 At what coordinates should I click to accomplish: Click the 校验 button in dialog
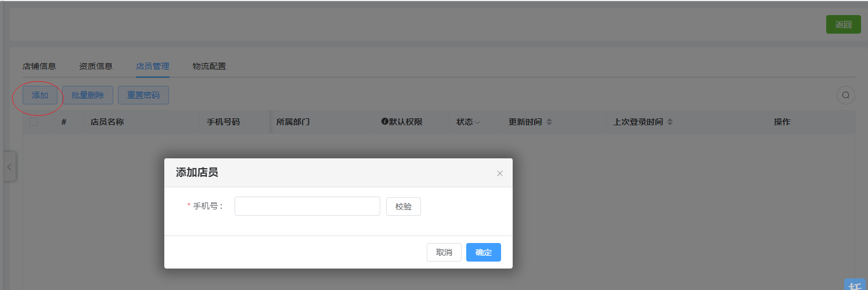point(404,206)
